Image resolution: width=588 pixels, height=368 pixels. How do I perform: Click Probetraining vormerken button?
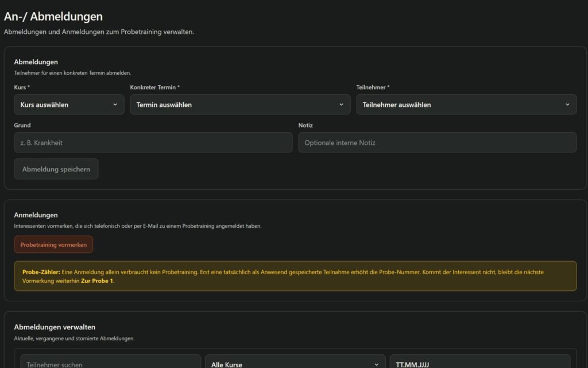coord(53,244)
